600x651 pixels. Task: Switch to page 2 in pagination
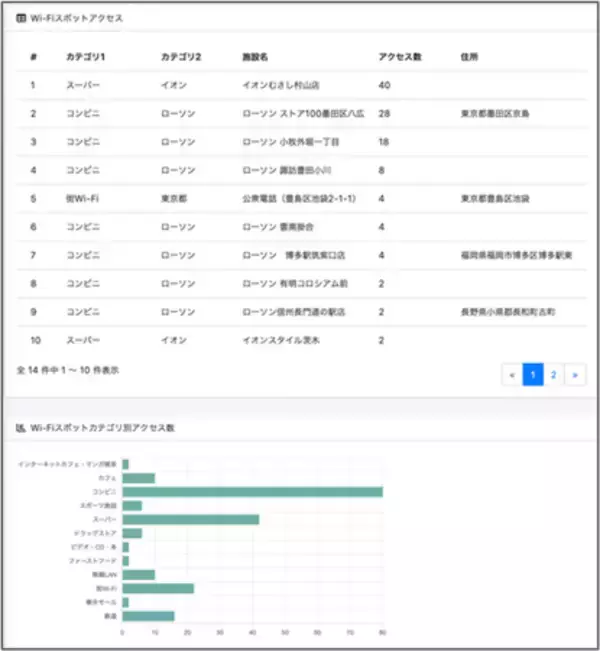[x=553, y=375]
